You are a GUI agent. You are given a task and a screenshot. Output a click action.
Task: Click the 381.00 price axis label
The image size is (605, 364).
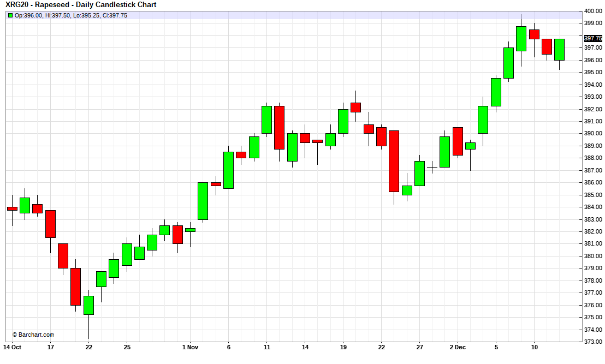pyautogui.click(x=593, y=244)
